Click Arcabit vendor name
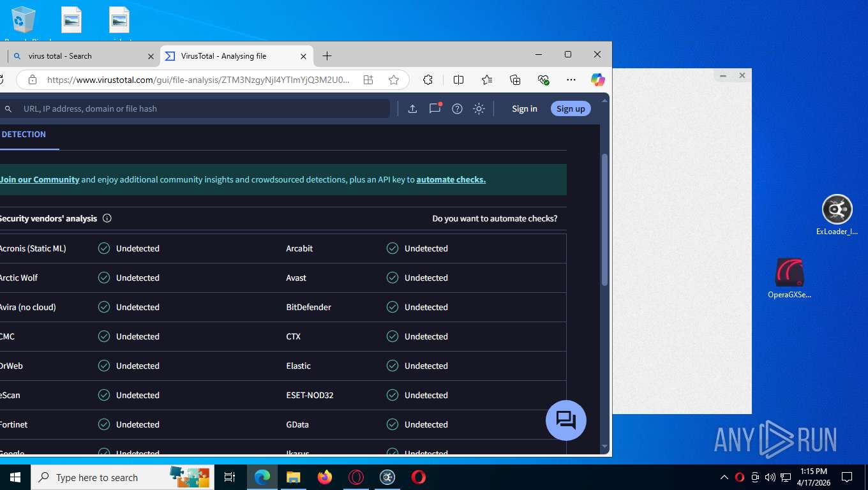The width and height of the screenshot is (868, 490). pyautogui.click(x=299, y=248)
